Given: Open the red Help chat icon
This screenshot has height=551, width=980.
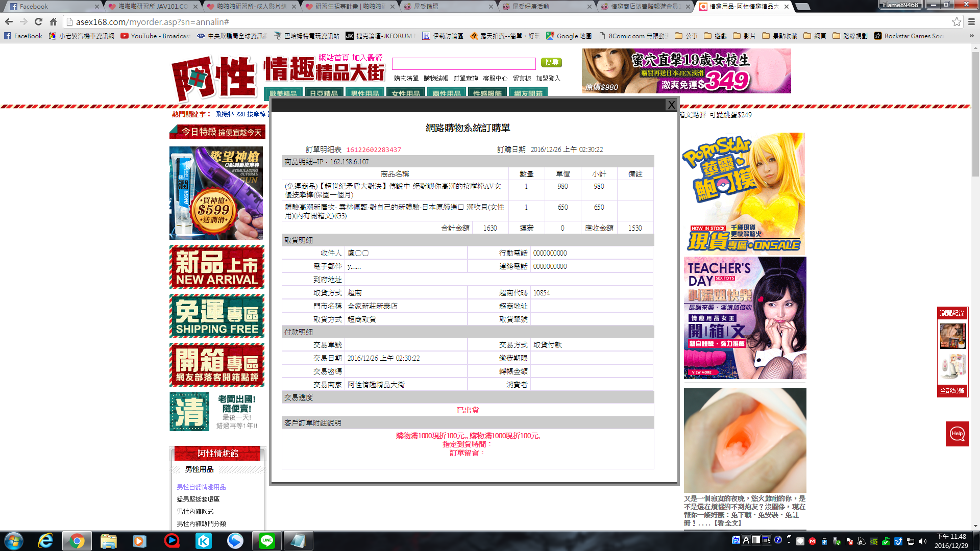Looking at the screenshot, I should 957,434.
